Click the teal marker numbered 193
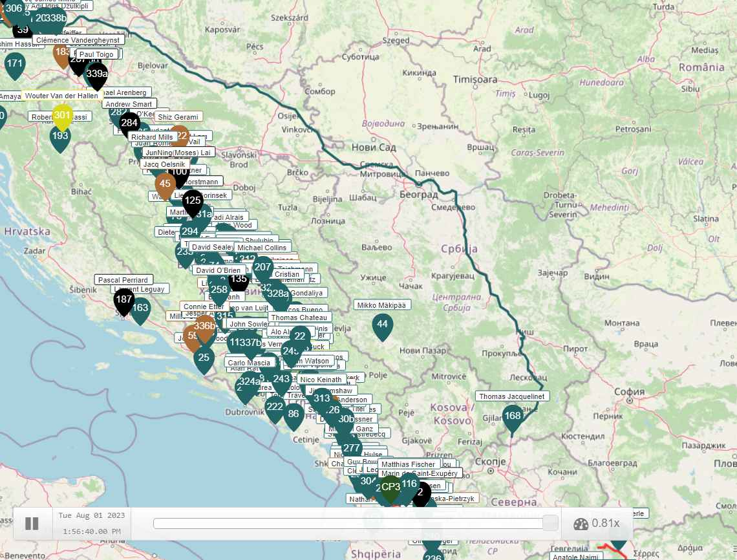This screenshot has width=737, height=560. [x=60, y=137]
